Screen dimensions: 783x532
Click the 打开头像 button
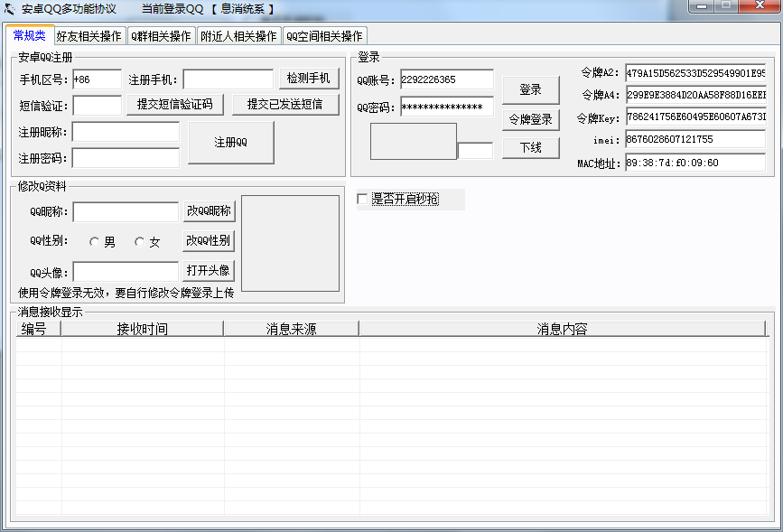pyautogui.click(x=209, y=271)
